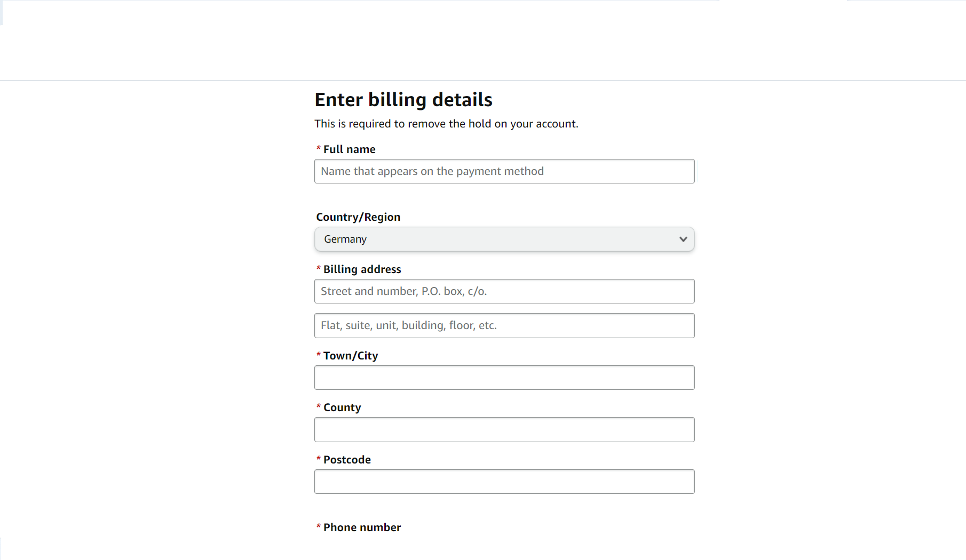Screen dimensions: 966x560
Task: Focus the County text field
Action: tap(504, 429)
